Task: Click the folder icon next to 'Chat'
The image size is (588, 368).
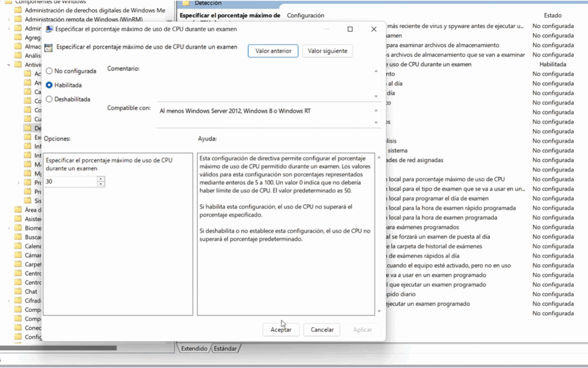Action: coord(18,291)
